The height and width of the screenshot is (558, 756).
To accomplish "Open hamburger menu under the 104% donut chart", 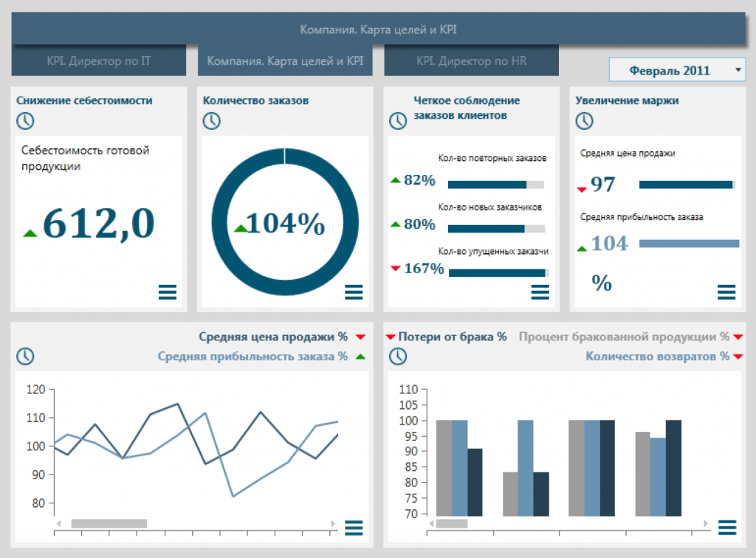I will tap(354, 292).
